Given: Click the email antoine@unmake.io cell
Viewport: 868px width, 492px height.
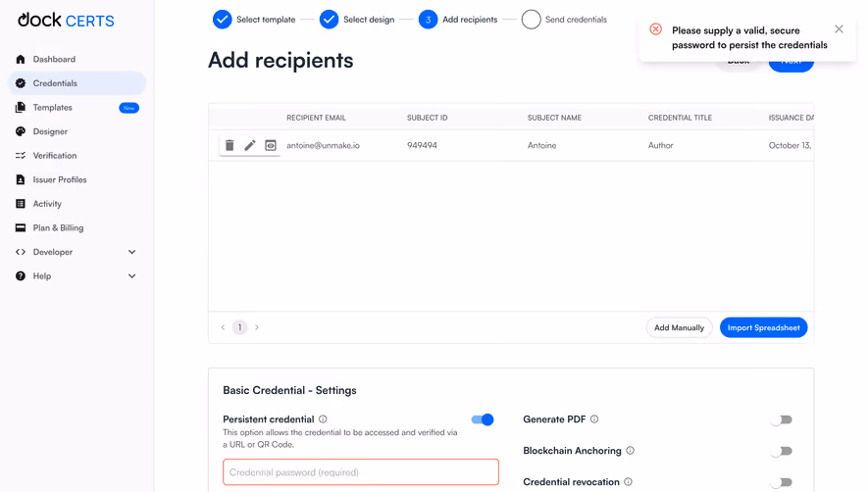Looking at the screenshot, I should tap(323, 145).
